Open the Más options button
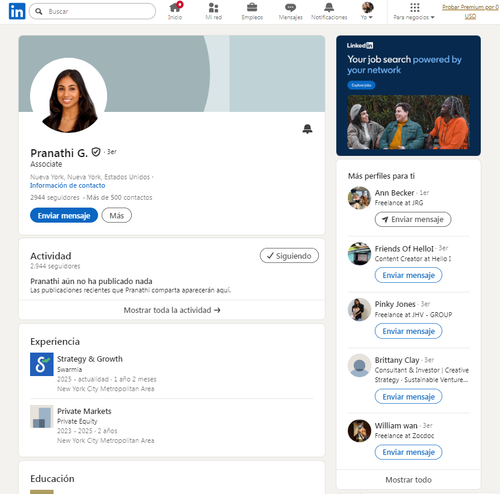Viewport: 500px width, 494px height. point(117,215)
